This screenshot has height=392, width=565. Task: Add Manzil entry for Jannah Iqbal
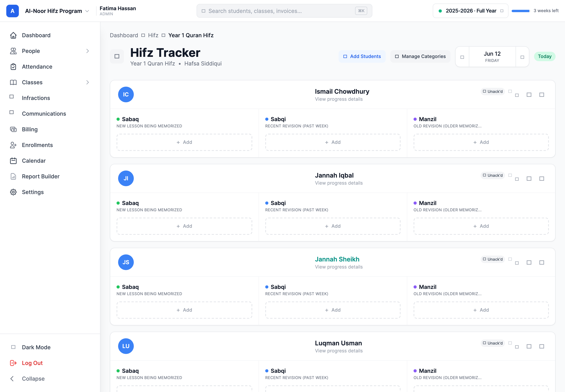(x=481, y=226)
